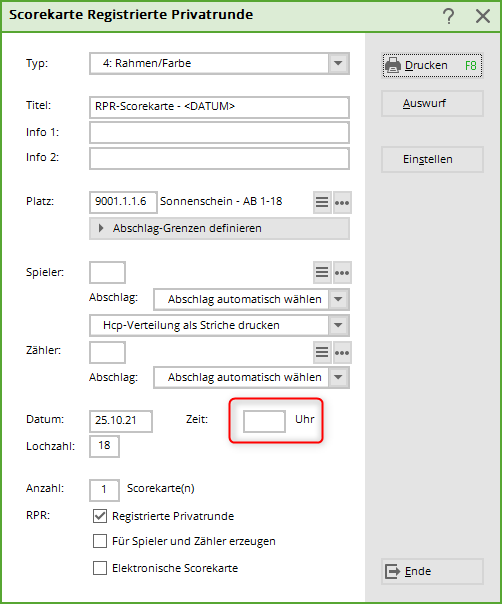This screenshot has width=502, height=604.
Task: Click into the Datum field
Action: [121, 421]
